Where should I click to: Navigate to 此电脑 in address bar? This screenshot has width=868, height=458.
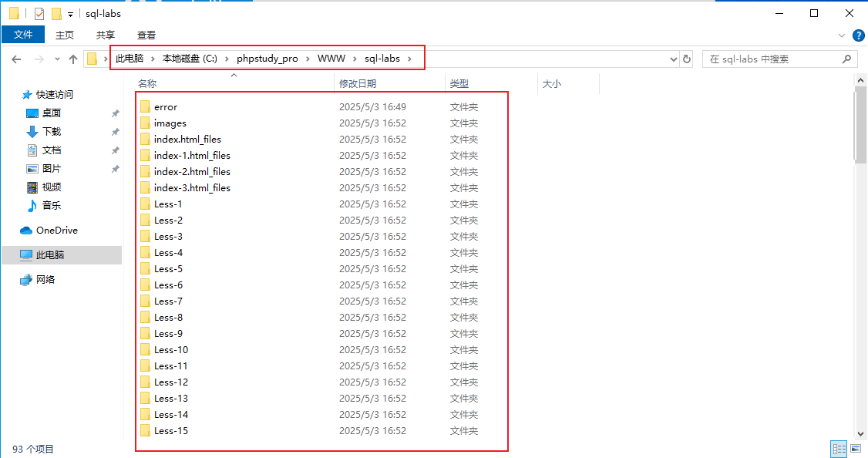pos(130,59)
